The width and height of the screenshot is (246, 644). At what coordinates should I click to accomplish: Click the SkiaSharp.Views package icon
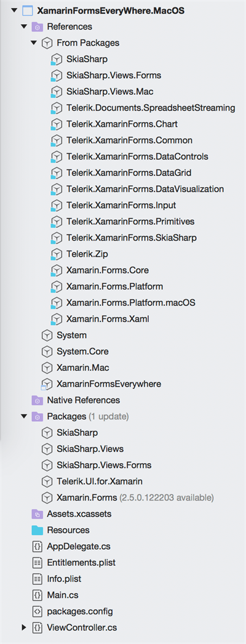coord(47,449)
